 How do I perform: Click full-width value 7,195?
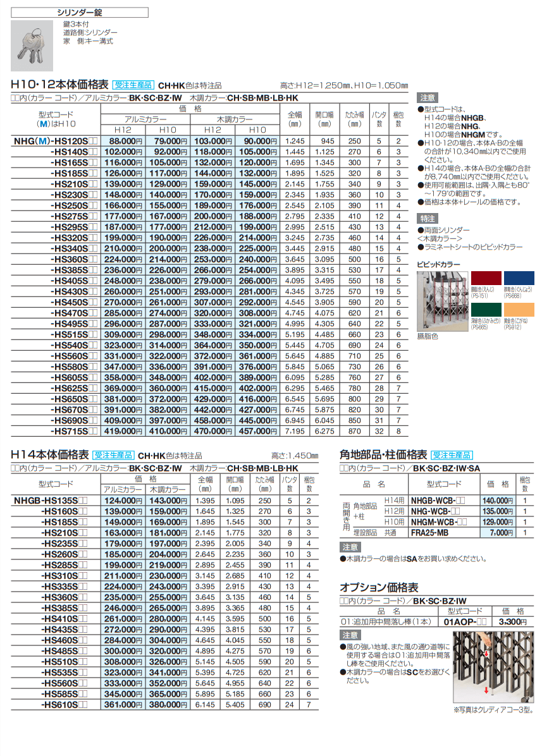[x=295, y=431]
